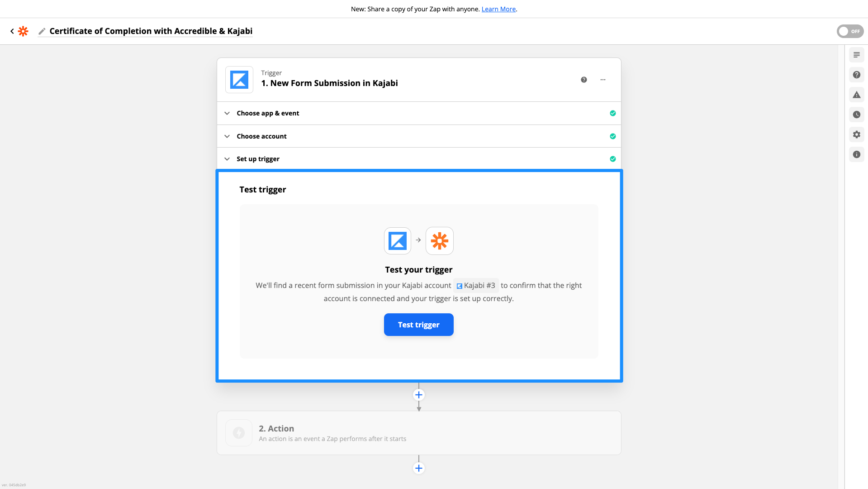Image resolution: width=868 pixels, height=489 pixels.
Task: Click the pencil icon to rename Zap
Action: [x=42, y=31]
